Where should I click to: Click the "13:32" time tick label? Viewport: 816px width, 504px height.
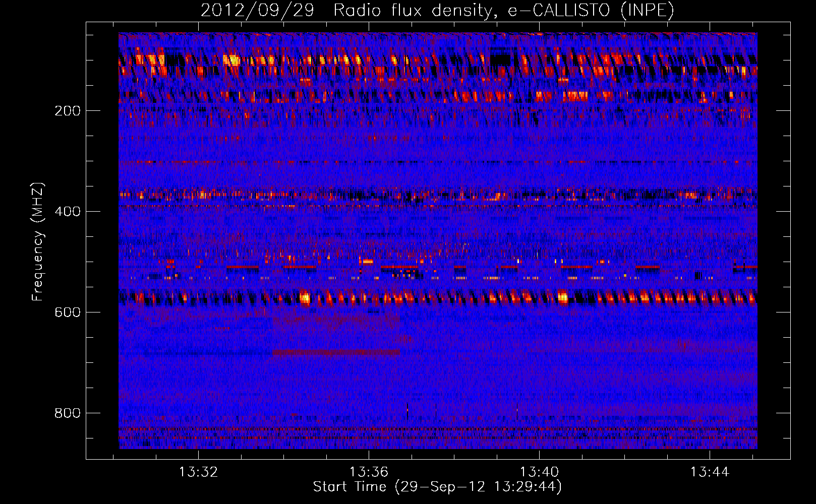[199, 472]
